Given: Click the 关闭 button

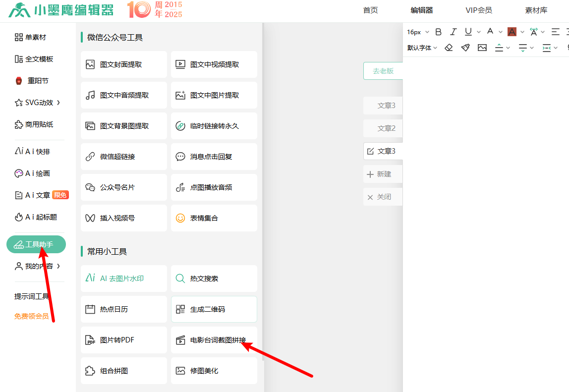Looking at the screenshot, I should tap(383, 197).
